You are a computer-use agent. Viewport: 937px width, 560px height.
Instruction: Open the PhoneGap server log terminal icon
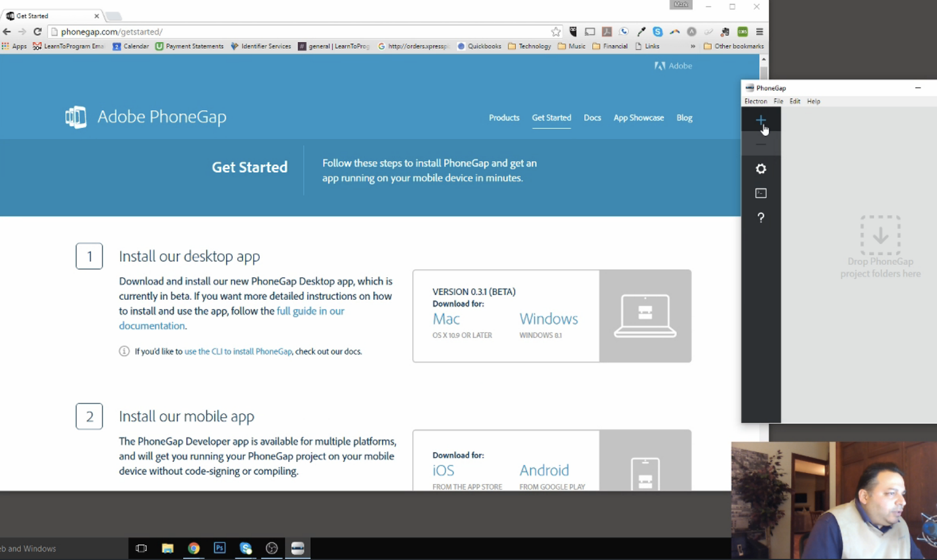pyautogui.click(x=761, y=193)
